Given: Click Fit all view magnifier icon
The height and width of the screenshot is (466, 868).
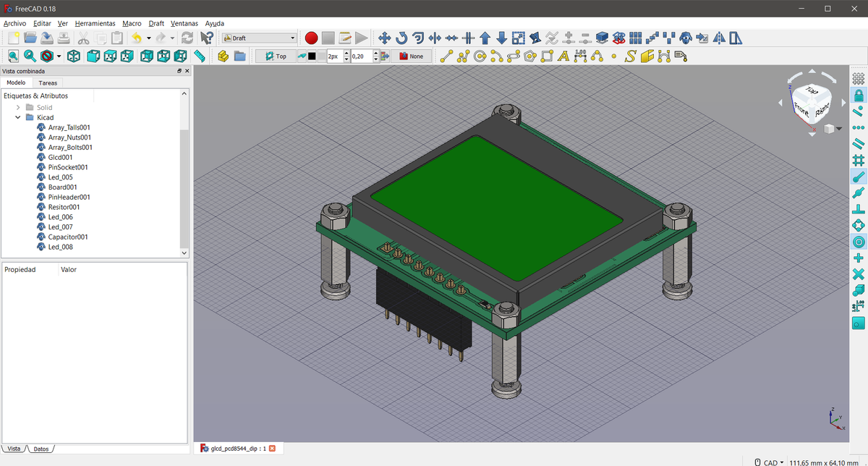Looking at the screenshot, I should coord(13,56).
